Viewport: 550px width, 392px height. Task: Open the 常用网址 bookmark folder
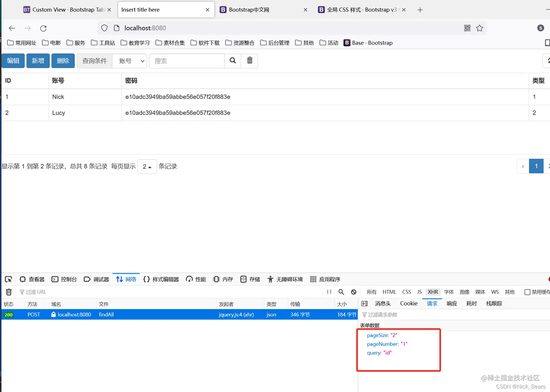[22, 43]
